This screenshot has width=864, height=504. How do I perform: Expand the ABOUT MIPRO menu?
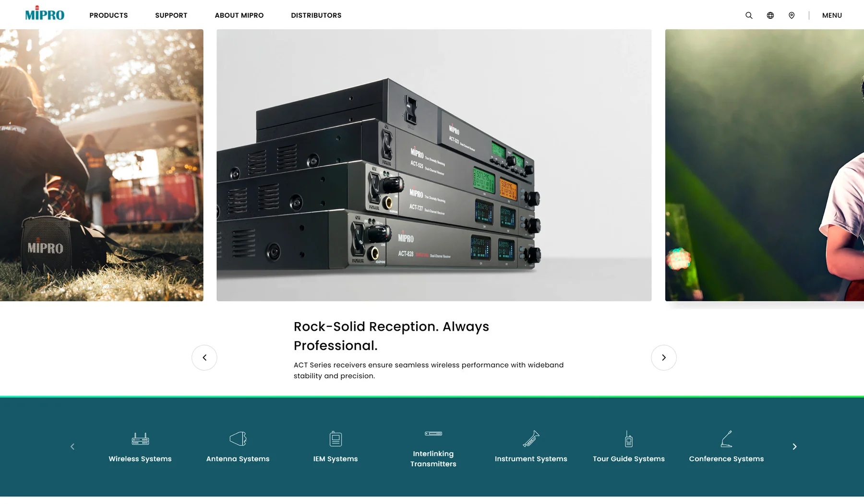pyautogui.click(x=239, y=15)
